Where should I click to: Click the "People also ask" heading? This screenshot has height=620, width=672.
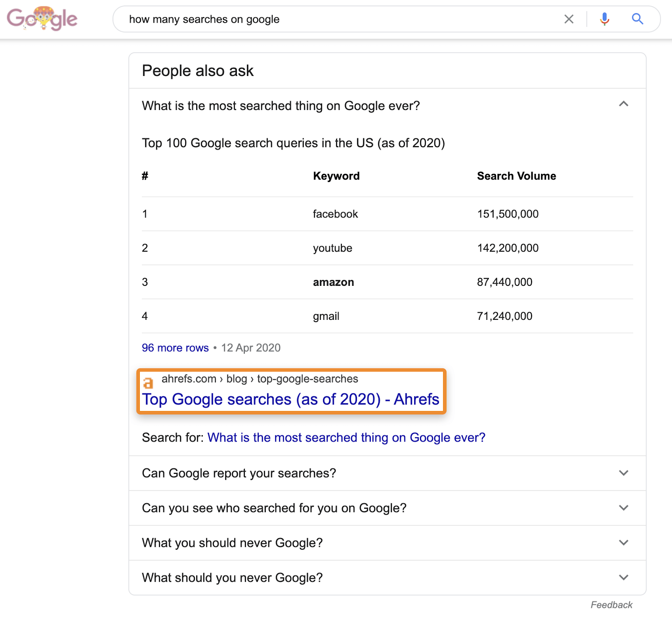point(197,71)
